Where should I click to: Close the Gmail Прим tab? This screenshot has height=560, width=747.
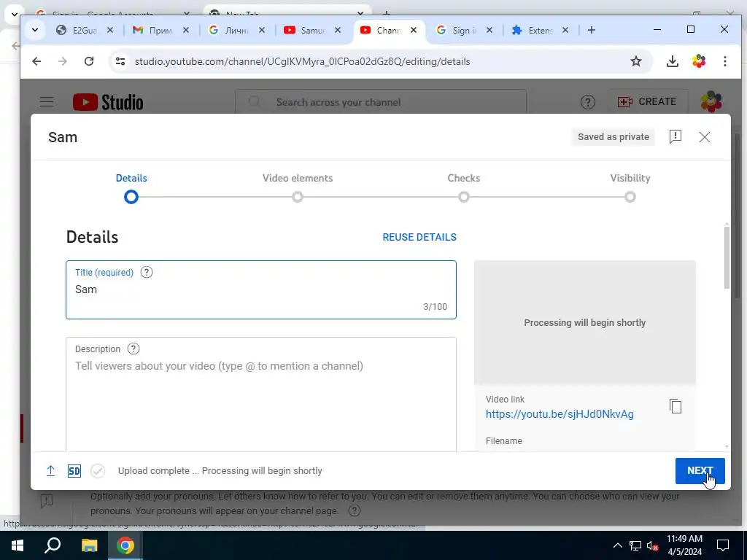(x=186, y=30)
